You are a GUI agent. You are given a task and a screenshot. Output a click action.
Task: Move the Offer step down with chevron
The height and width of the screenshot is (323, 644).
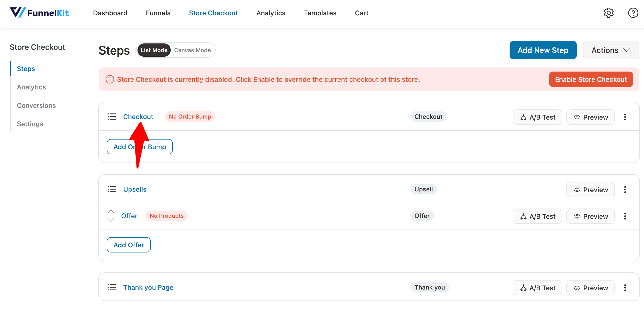[111, 220]
